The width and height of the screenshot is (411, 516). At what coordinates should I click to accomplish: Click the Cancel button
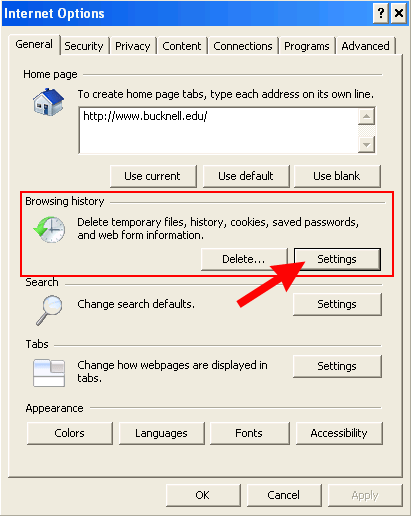(x=284, y=495)
